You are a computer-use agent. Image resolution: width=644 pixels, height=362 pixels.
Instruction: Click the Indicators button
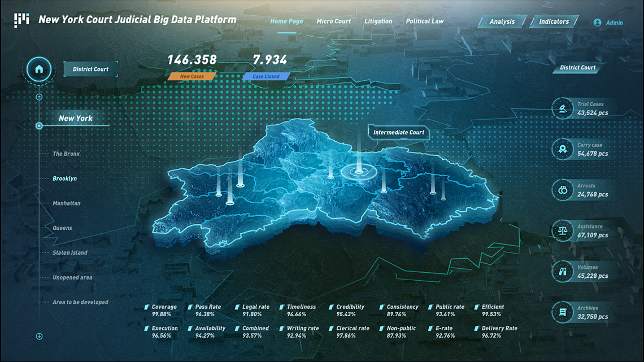(554, 22)
